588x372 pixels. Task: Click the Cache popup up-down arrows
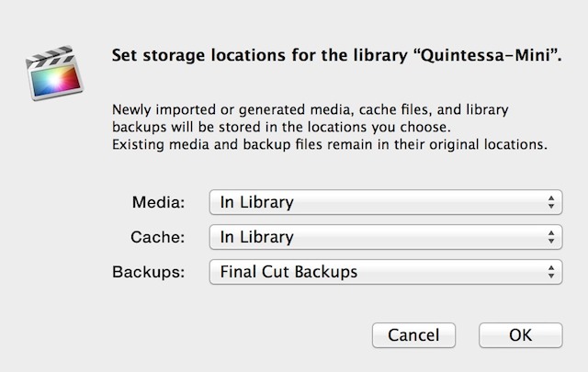(x=551, y=237)
